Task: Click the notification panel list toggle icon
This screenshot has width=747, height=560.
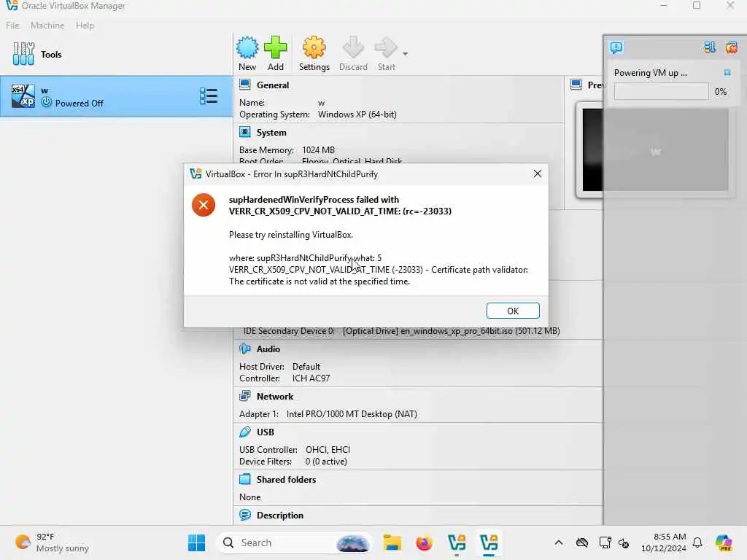Action: (x=710, y=47)
